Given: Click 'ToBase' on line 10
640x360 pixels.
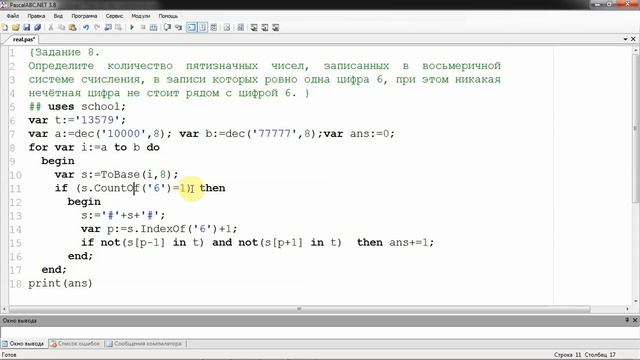Looking at the screenshot, I should click(x=120, y=175).
